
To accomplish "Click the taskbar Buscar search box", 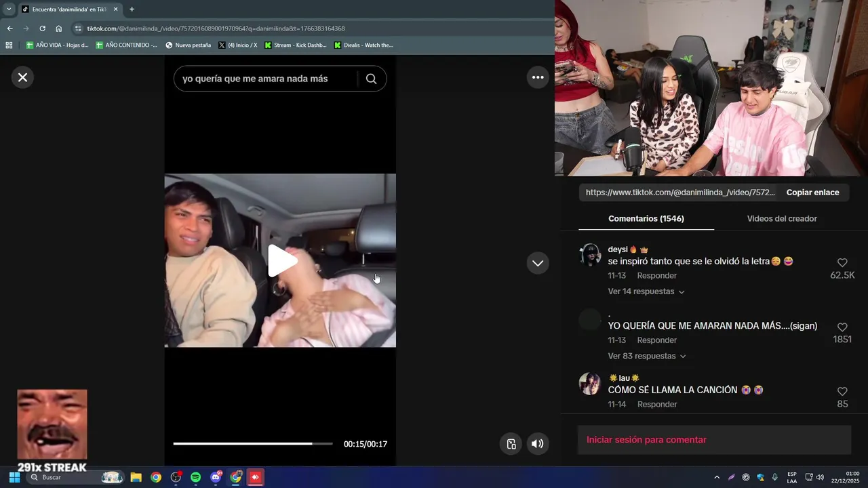I will [75, 477].
